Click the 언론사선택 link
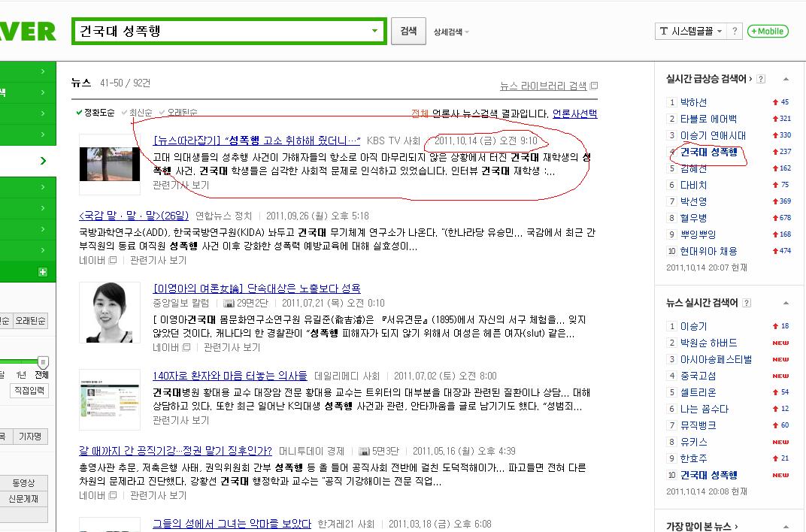 (x=574, y=113)
